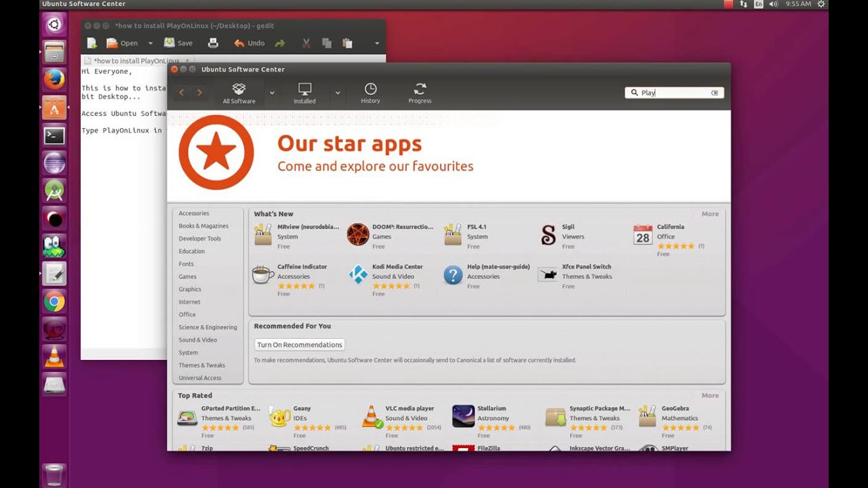
Task: Open the FSL 4.1 app icon
Action: coord(453,235)
